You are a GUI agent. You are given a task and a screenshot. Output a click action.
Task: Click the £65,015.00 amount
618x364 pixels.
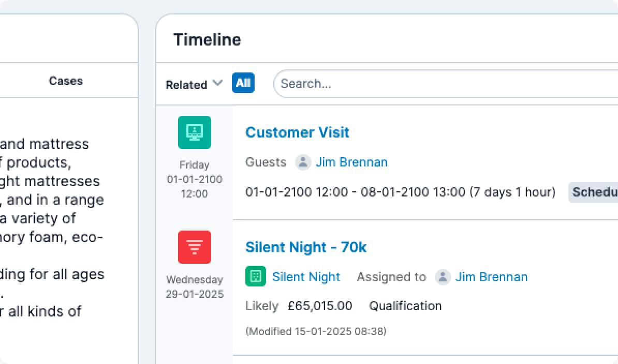(x=320, y=306)
